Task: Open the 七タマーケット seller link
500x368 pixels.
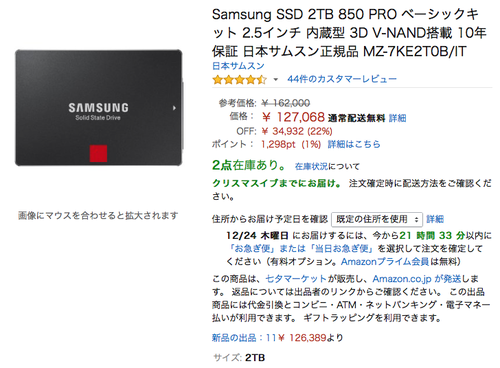Action: pos(296,279)
